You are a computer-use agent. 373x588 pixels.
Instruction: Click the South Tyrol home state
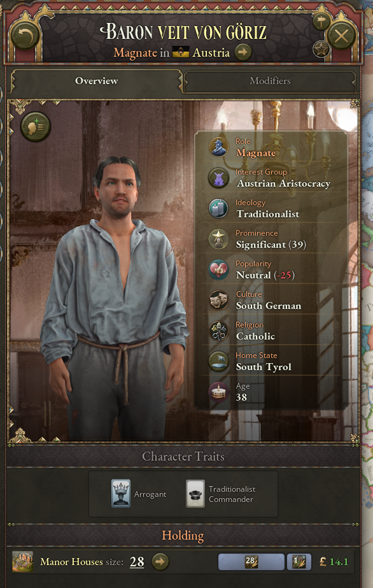(264, 367)
